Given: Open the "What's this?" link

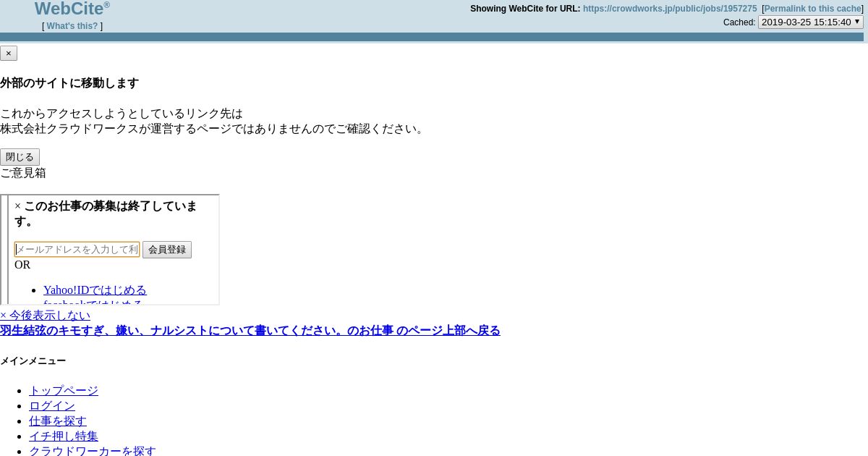Looking at the screenshot, I should [x=72, y=26].
